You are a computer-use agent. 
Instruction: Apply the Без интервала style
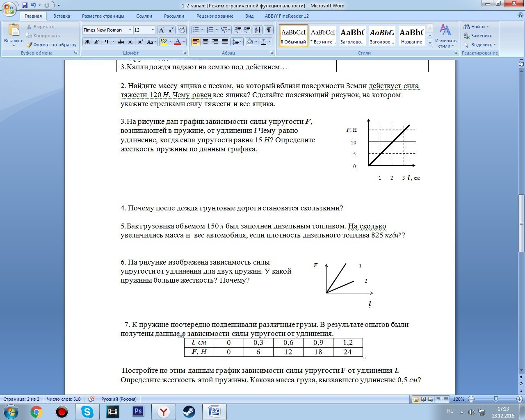323,36
